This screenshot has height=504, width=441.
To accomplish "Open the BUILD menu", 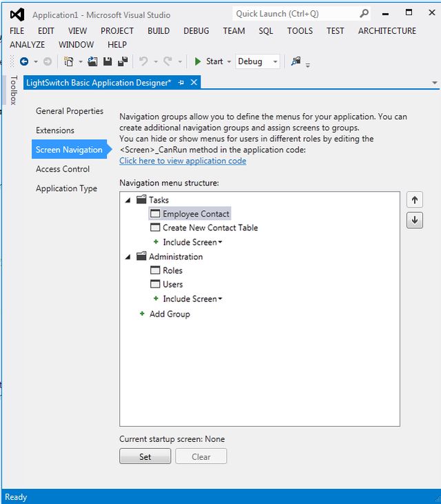I will [158, 31].
